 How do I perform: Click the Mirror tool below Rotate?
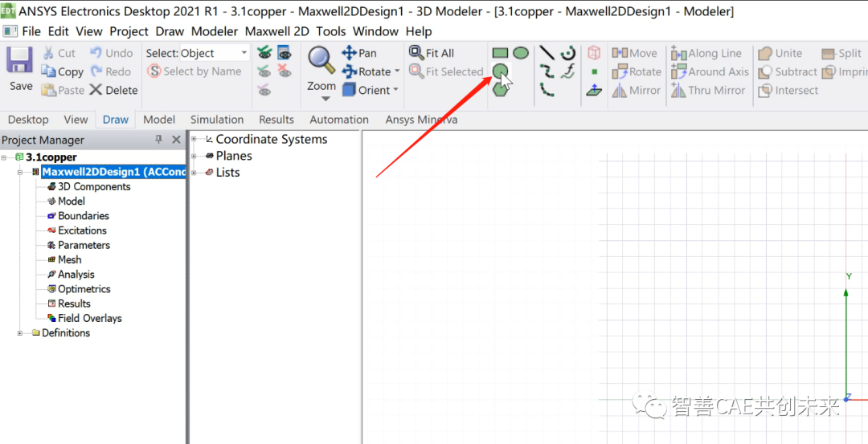point(637,90)
